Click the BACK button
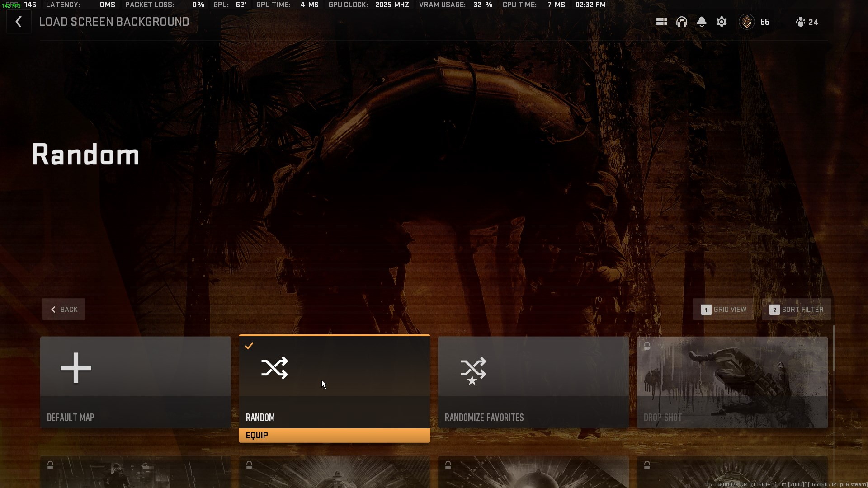The width and height of the screenshot is (868, 488). click(x=64, y=310)
